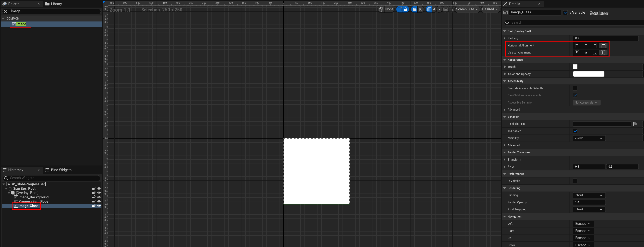Click the localization globe icon in the viewport toolbar

click(x=381, y=9)
